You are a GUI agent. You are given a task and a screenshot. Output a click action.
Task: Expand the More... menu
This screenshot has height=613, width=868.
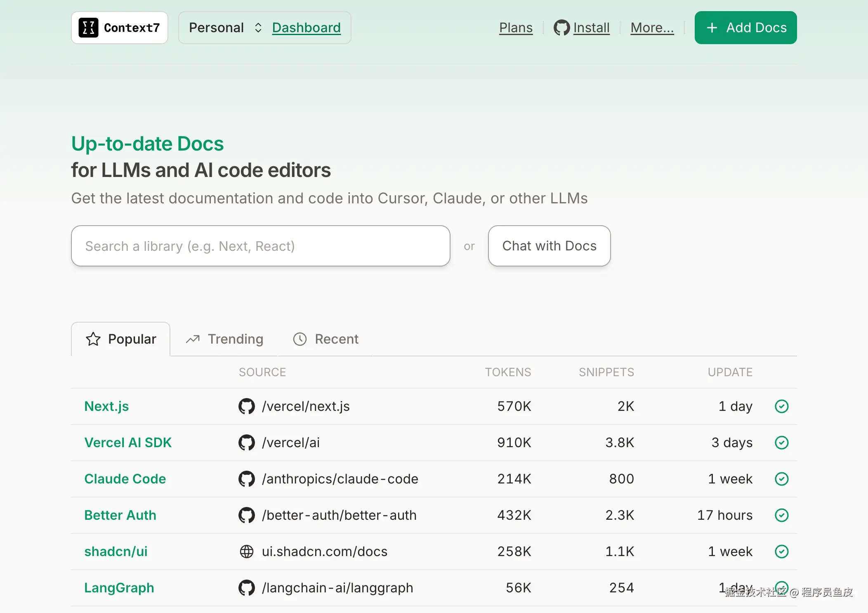click(x=652, y=28)
